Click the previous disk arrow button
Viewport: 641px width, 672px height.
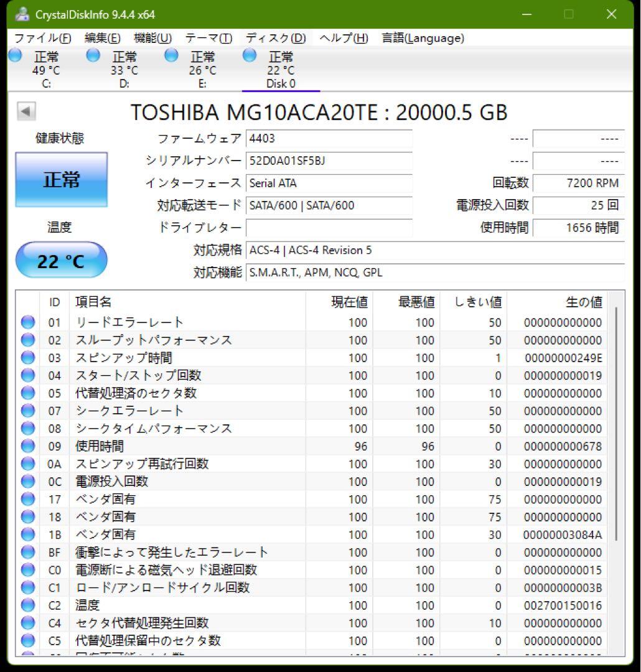(x=26, y=111)
